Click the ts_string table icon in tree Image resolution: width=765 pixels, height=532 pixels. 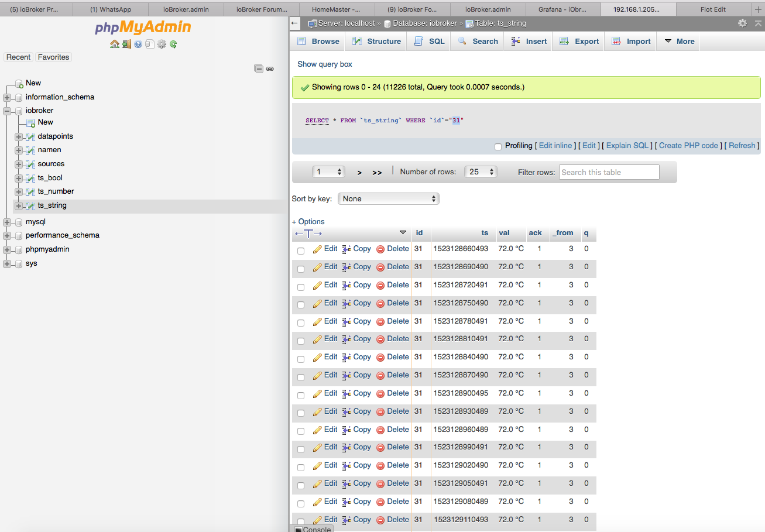(30, 205)
